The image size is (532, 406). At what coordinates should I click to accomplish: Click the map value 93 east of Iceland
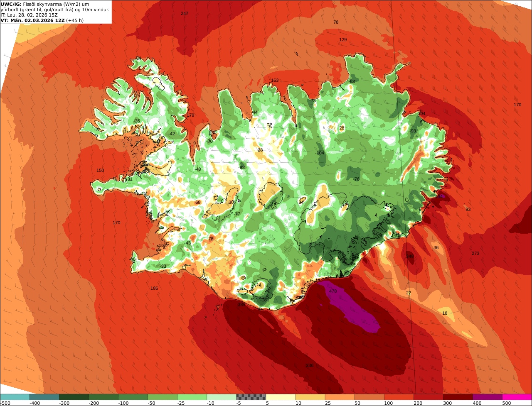pos(468,210)
